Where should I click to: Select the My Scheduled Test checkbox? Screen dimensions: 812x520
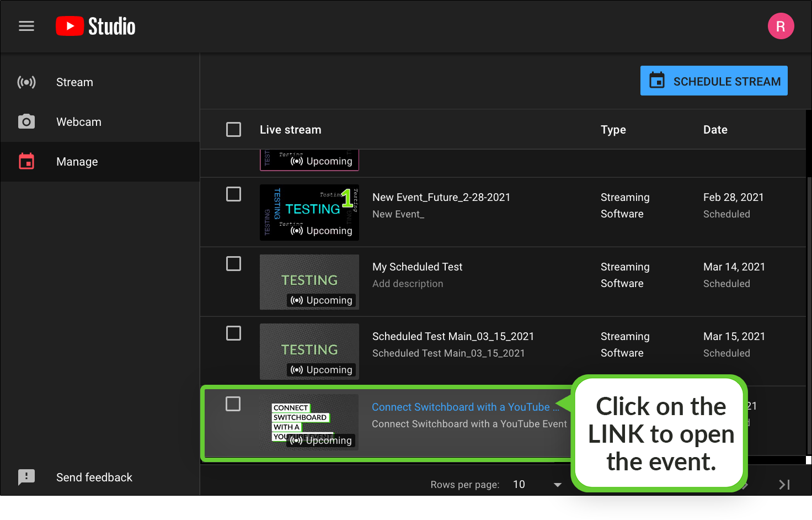coord(234,264)
